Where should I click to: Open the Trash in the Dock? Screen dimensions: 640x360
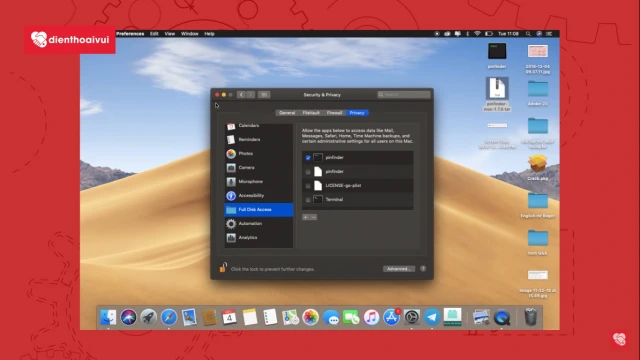point(530,317)
